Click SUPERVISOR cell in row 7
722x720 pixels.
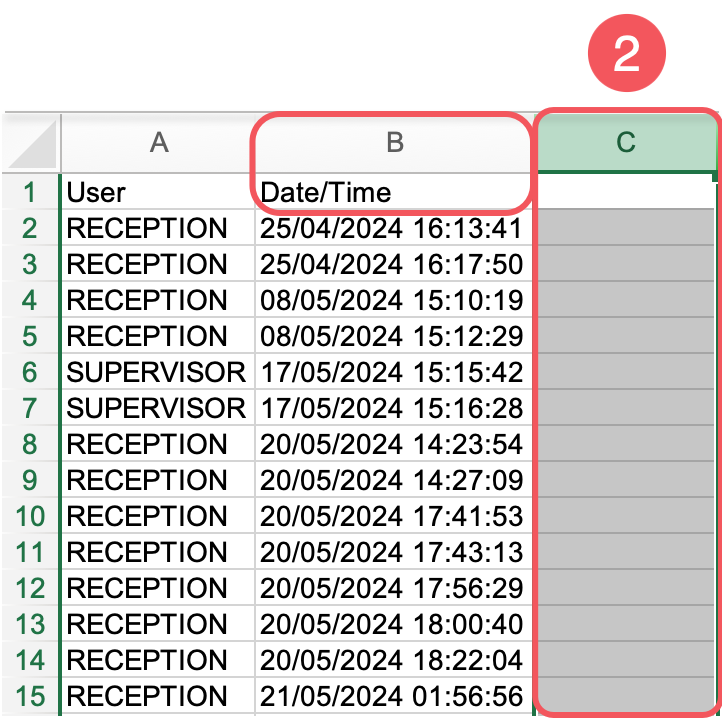coord(157,408)
